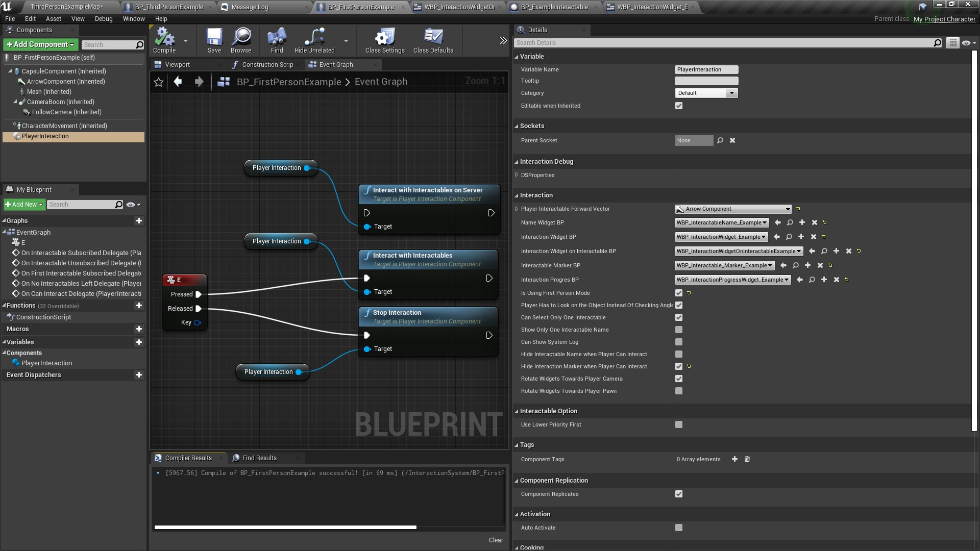Enable Show Only One Interactable Name

coord(678,330)
